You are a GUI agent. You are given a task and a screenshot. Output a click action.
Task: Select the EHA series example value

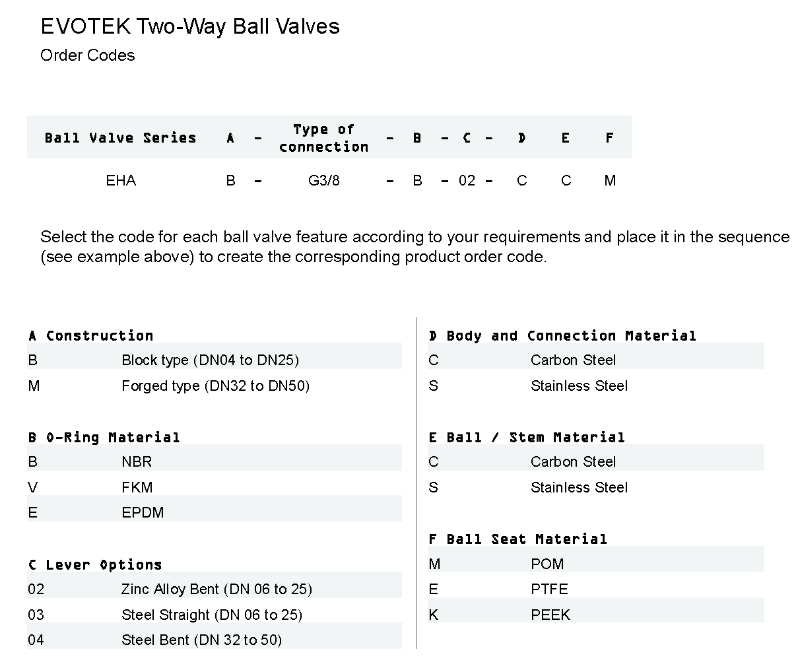point(121,180)
